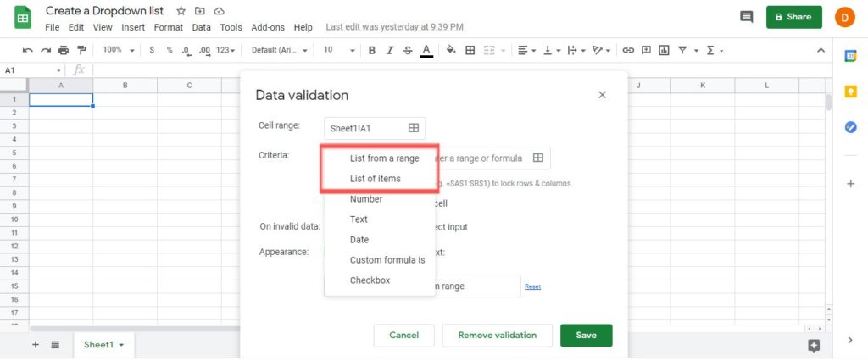868x361 pixels.
Task: Increase decimal places icon
Action: pyautogui.click(x=205, y=50)
